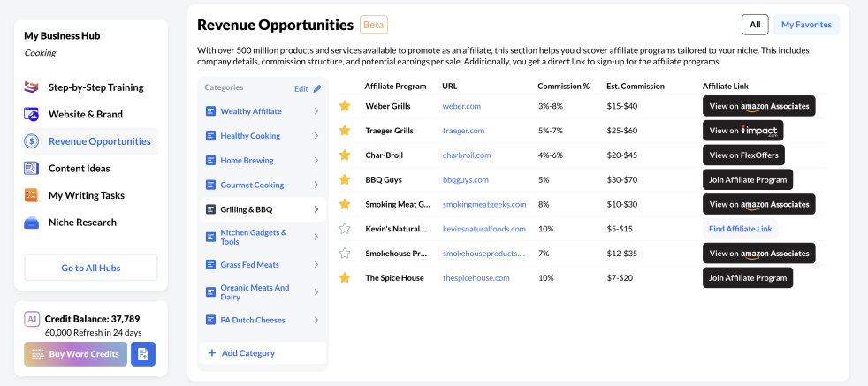Star the Smokehouse Products program
Image resolution: width=868 pixels, height=386 pixels.
pyautogui.click(x=345, y=254)
